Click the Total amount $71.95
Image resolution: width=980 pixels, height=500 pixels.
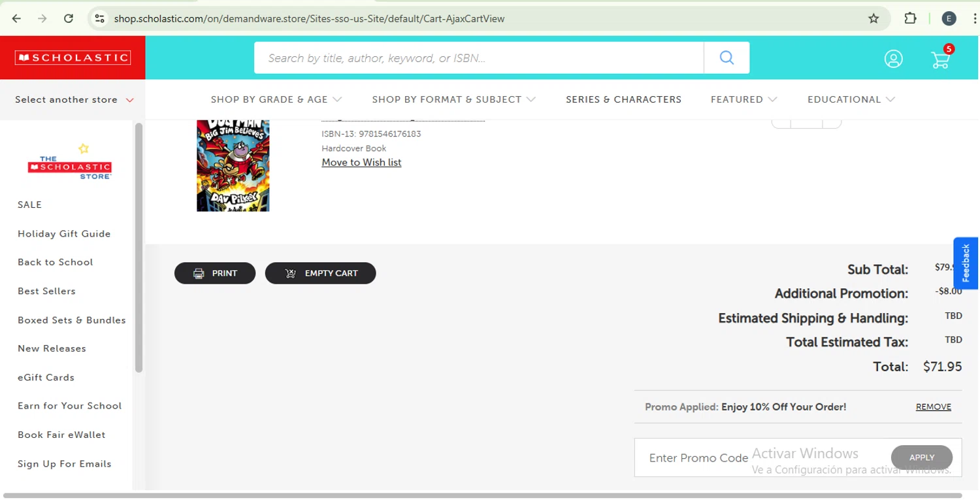point(942,367)
